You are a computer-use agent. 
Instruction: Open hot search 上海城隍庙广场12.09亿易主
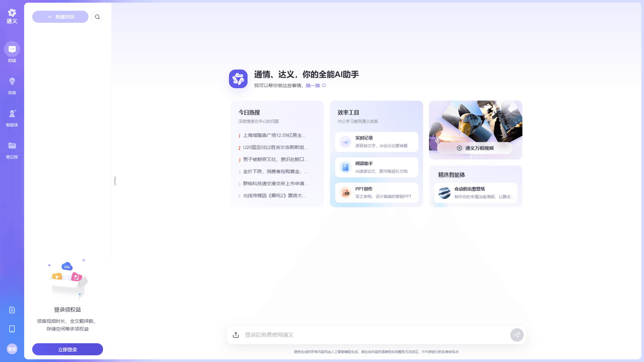click(274, 135)
